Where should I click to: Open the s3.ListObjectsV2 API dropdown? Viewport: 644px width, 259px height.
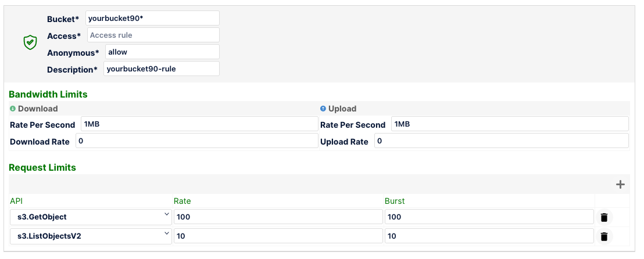(x=91, y=236)
